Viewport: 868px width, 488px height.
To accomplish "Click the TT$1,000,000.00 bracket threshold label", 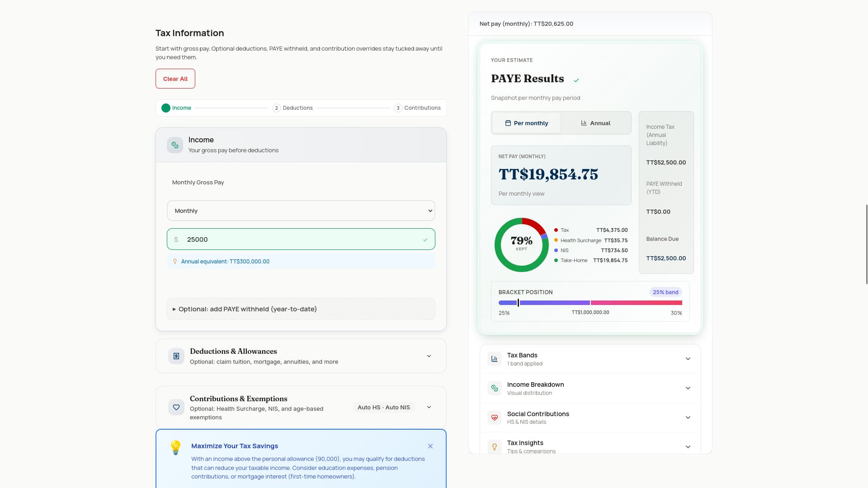I will coord(590,313).
